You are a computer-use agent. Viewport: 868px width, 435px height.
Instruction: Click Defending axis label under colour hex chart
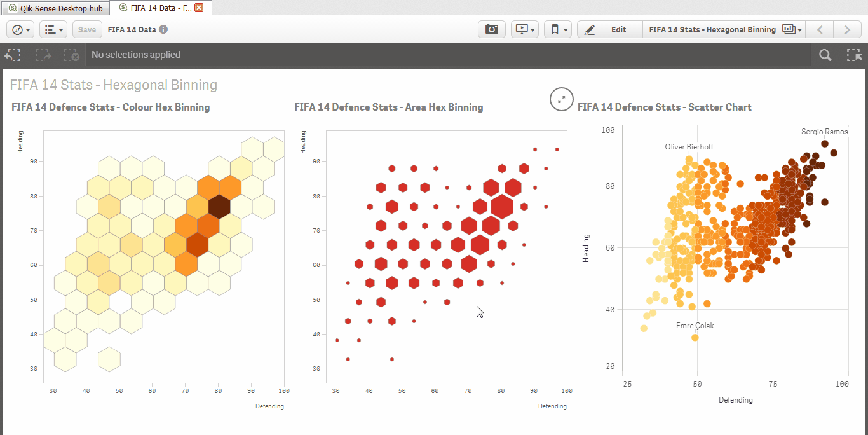point(269,406)
